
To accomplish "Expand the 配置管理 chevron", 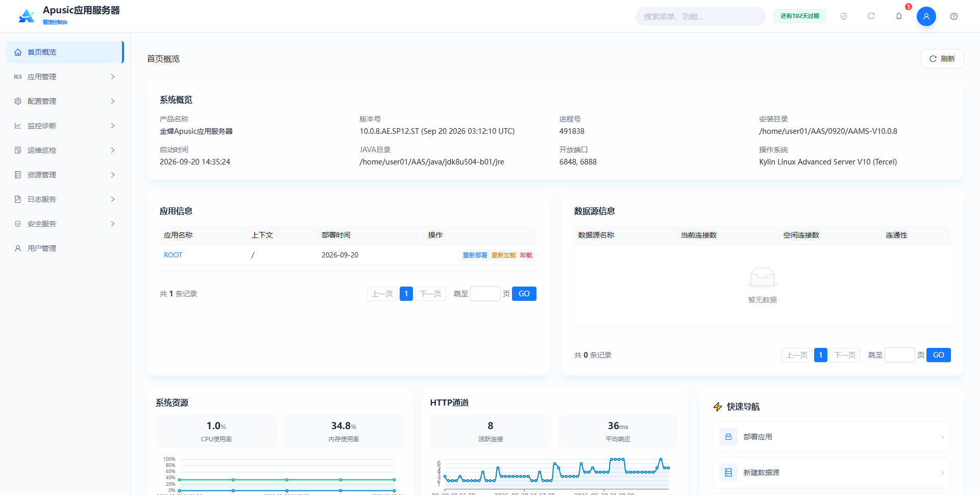I will pyautogui.click(x=113, y=101).
